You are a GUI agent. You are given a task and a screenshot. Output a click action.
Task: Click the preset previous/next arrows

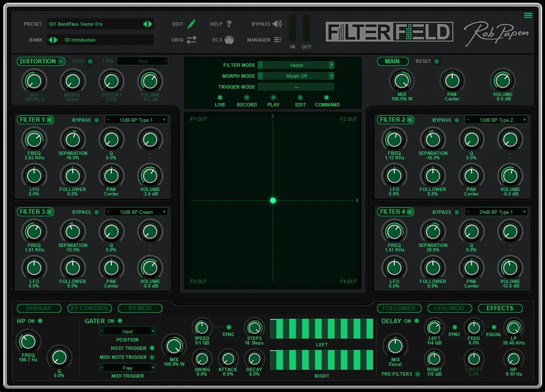pos(148,24)
